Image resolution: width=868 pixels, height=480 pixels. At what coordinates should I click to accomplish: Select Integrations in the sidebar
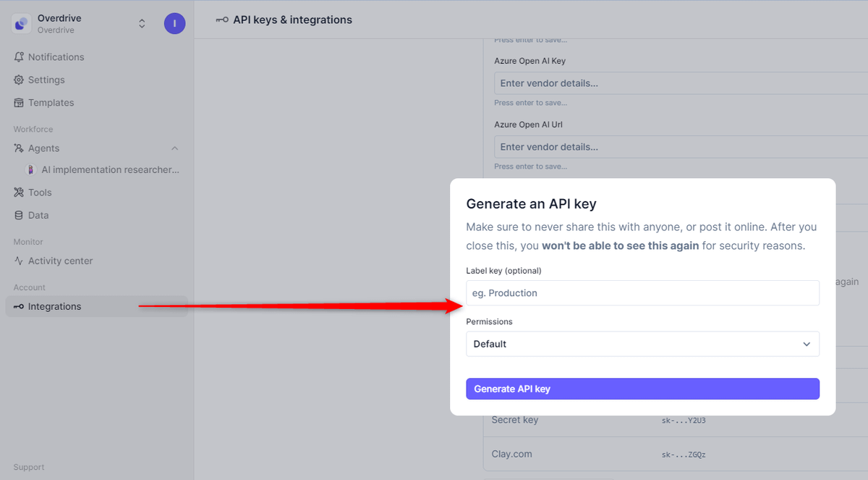(54, 307)
